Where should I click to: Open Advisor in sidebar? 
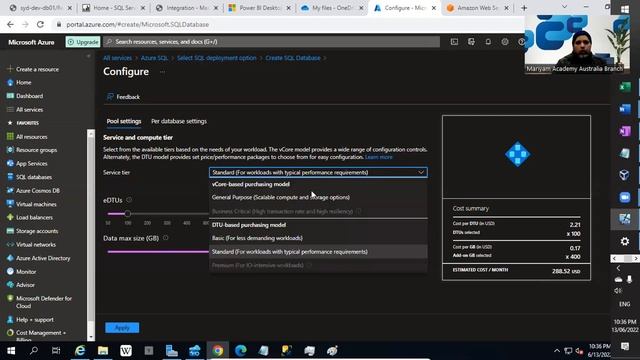tap(25, 285)
